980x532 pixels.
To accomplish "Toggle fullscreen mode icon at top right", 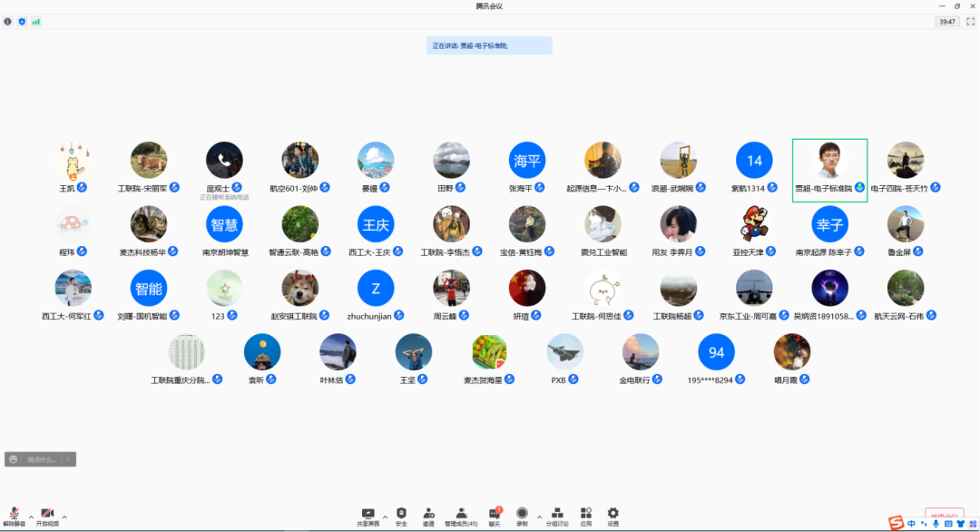I will coord(970,21).
